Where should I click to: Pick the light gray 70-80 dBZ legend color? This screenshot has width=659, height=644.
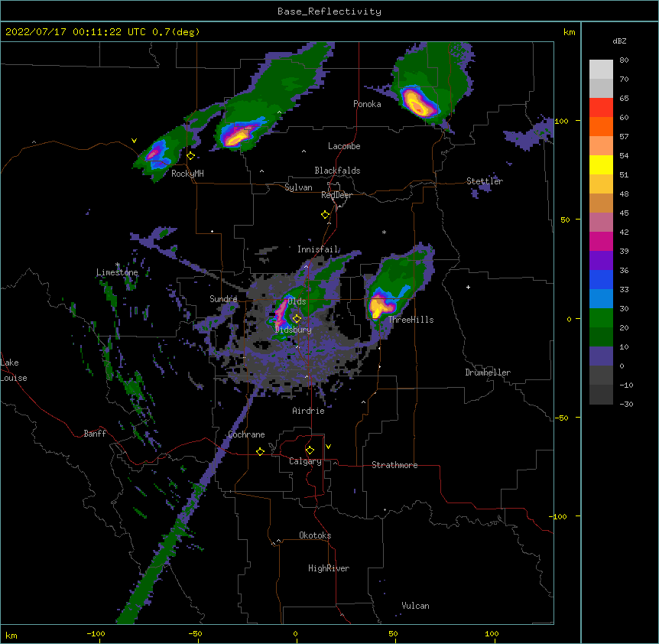click(x=601, y=70)
